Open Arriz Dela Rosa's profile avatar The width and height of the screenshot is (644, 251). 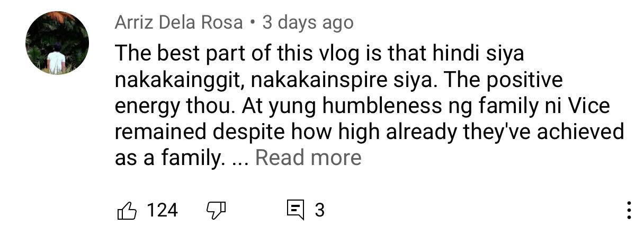[x=57, y=42]
